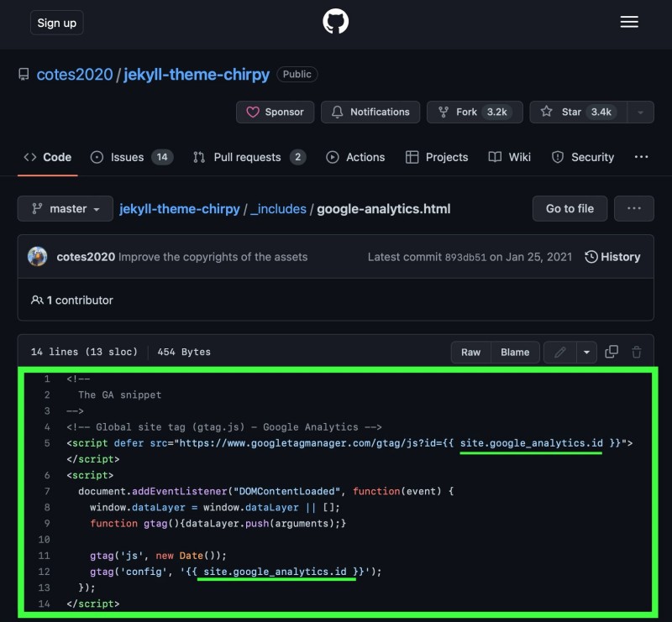
Task: Switch to the Issues tab
Action: 131,157
